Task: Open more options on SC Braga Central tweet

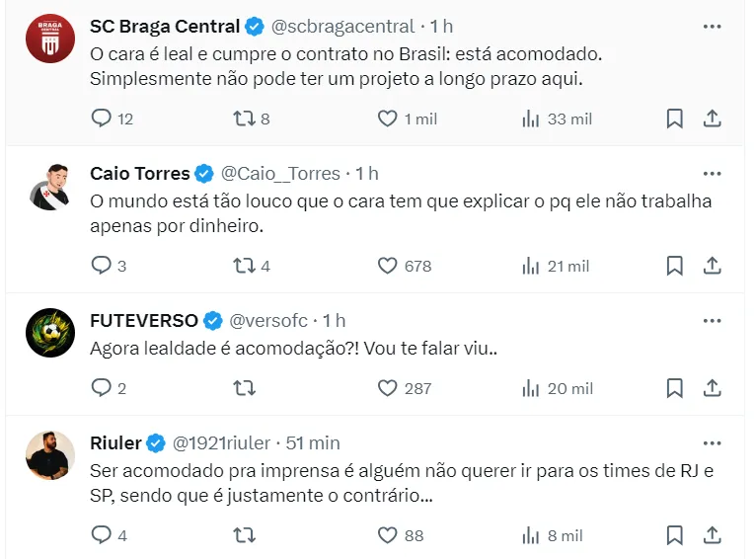Action: (712, 27)
